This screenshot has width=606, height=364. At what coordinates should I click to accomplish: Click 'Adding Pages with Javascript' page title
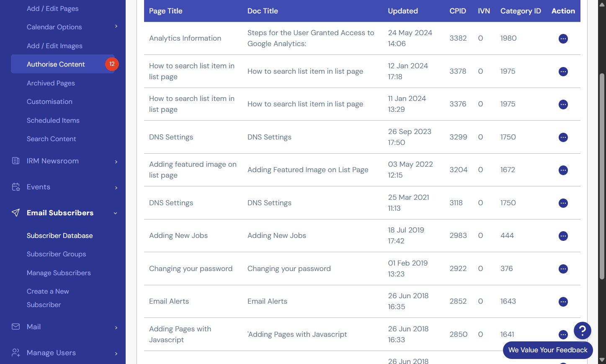[180, 334]
